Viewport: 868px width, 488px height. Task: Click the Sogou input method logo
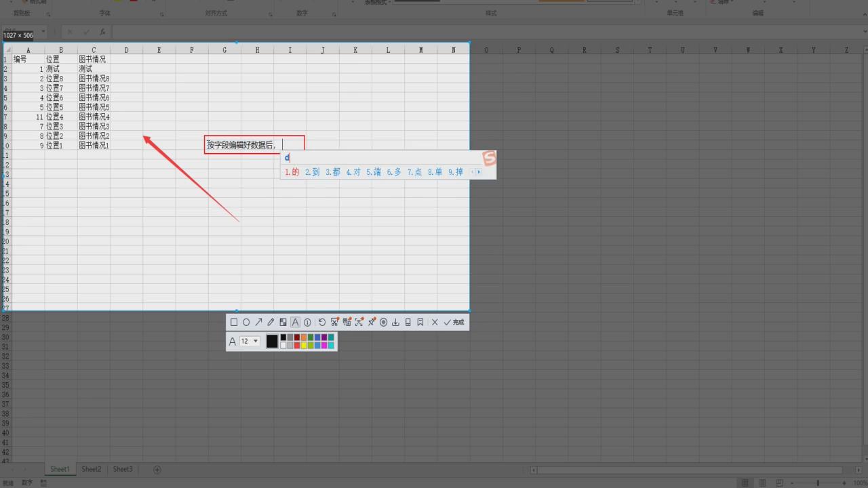point(490,158)
